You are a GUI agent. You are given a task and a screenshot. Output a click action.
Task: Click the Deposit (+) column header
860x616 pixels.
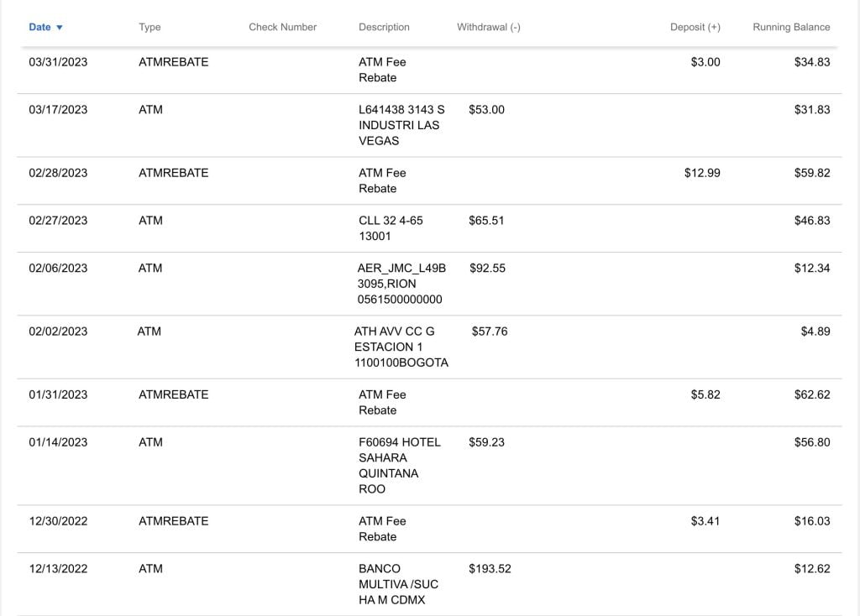point(695,27)
